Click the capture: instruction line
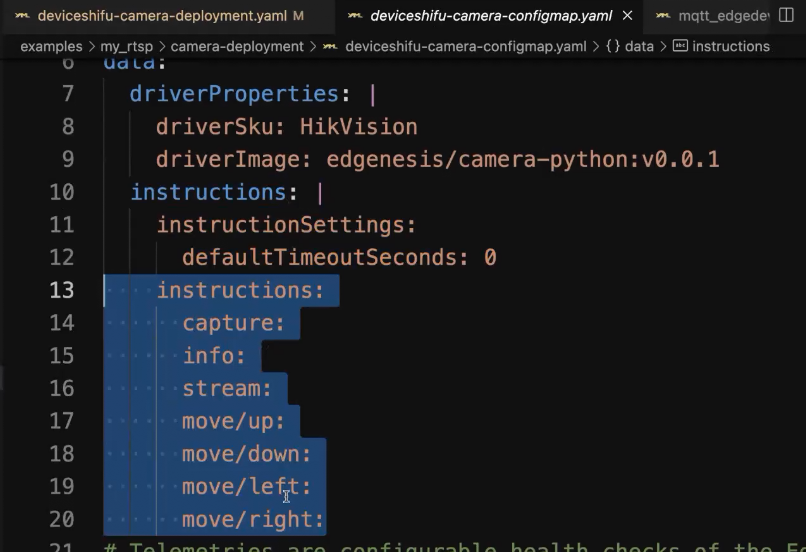Image resolution: width=806 pixels, height=552 pixels. point(233,323)
